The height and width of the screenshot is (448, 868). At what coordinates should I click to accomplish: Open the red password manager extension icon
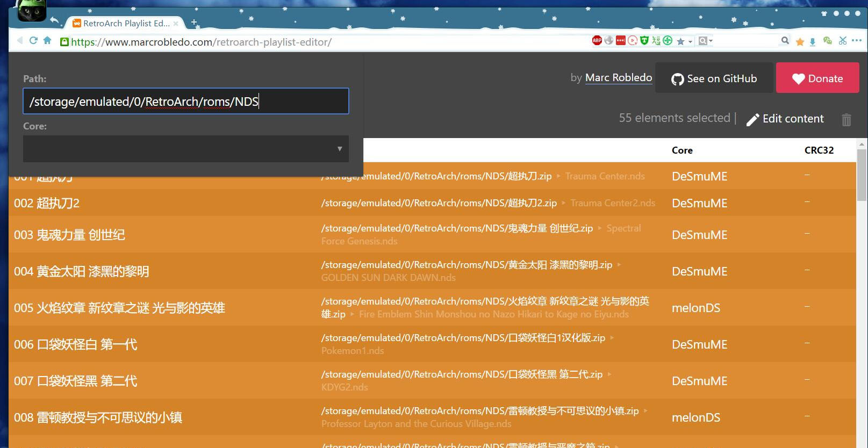(621, 40)
